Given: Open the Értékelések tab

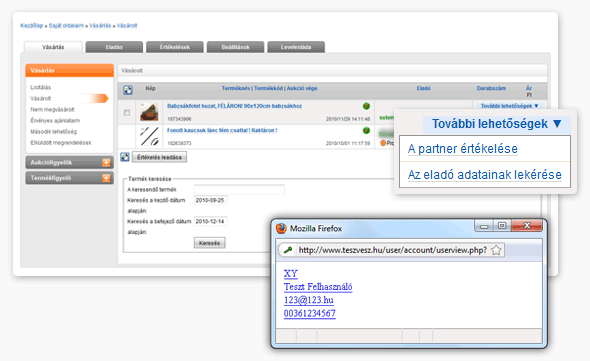Looking at the screenshot, I should click(175, 47).
